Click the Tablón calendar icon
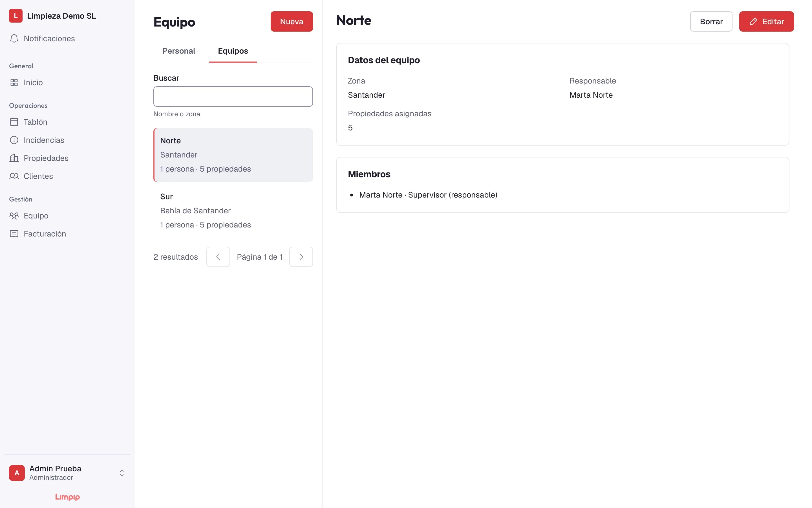Image resolution: width=812 pixels, height=508 pixels. click(x=14, y=122)
